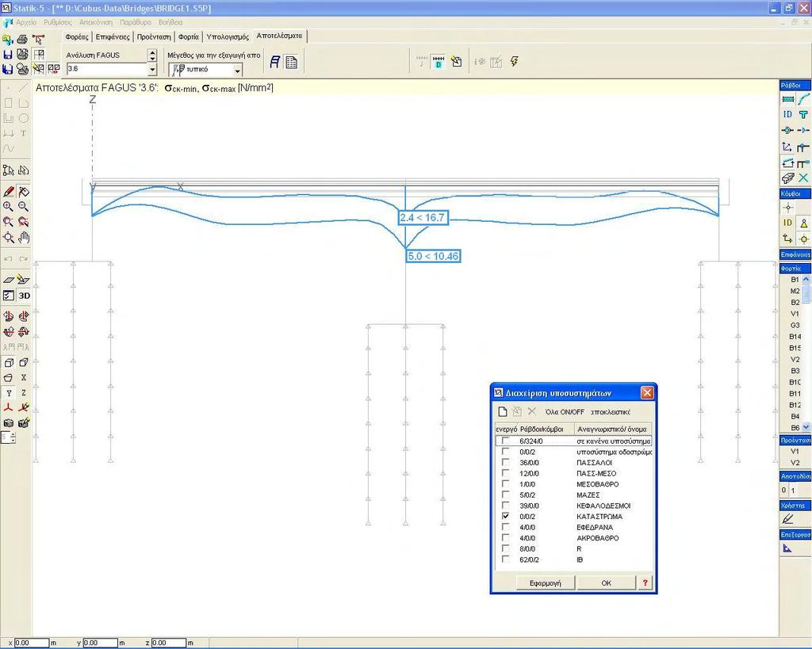
Task: Select the red pencil drawing tool
Action: tap(8, 192)
